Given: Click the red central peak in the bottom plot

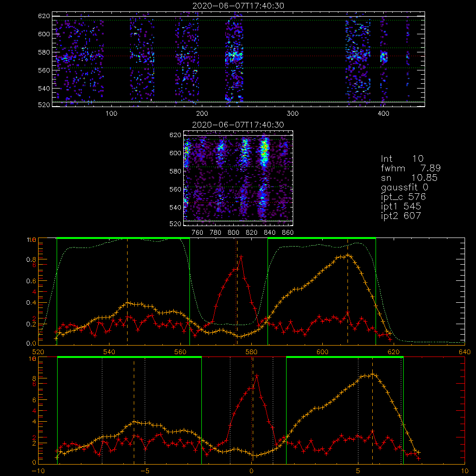Looking at the screenshot, I should coord(257,376).
